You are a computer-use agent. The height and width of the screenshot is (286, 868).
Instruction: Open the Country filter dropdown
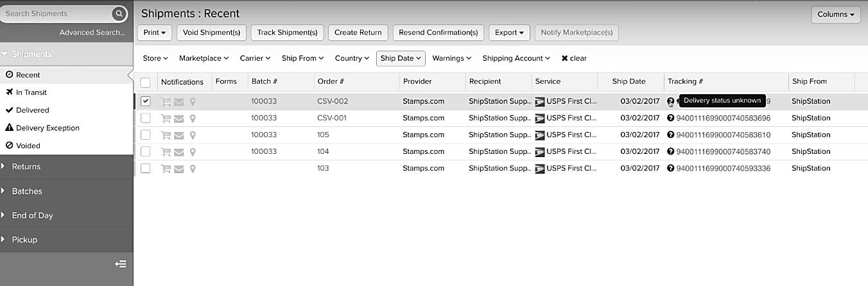[352, 58]
